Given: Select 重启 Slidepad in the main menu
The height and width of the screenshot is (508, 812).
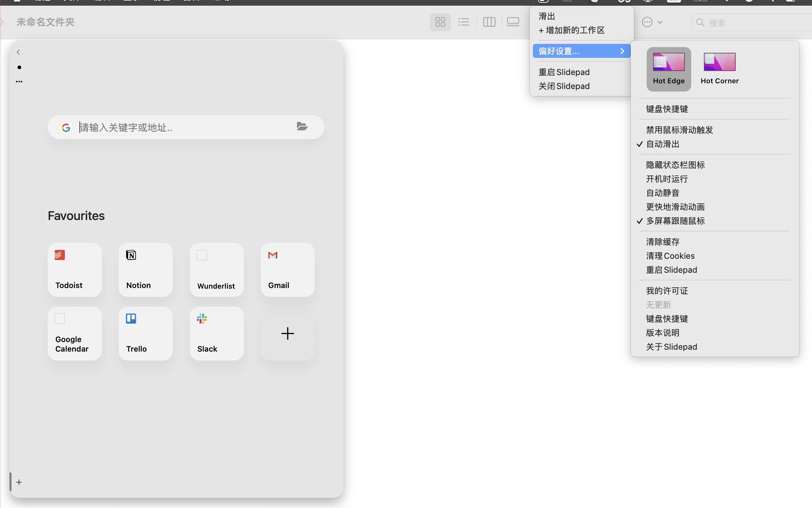Looking at the screenshot, I should (x=581, y=72).
